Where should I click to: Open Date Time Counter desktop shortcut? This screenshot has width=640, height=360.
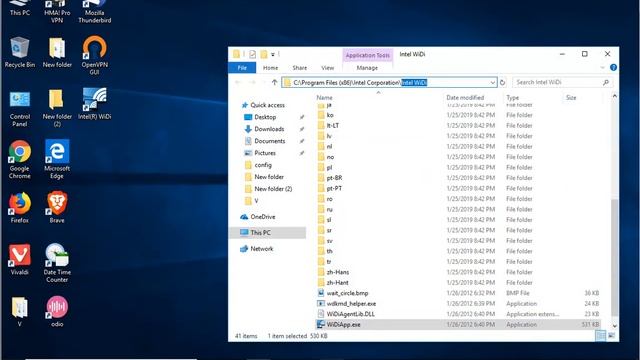pyautogui.click(x=57, y=263)
